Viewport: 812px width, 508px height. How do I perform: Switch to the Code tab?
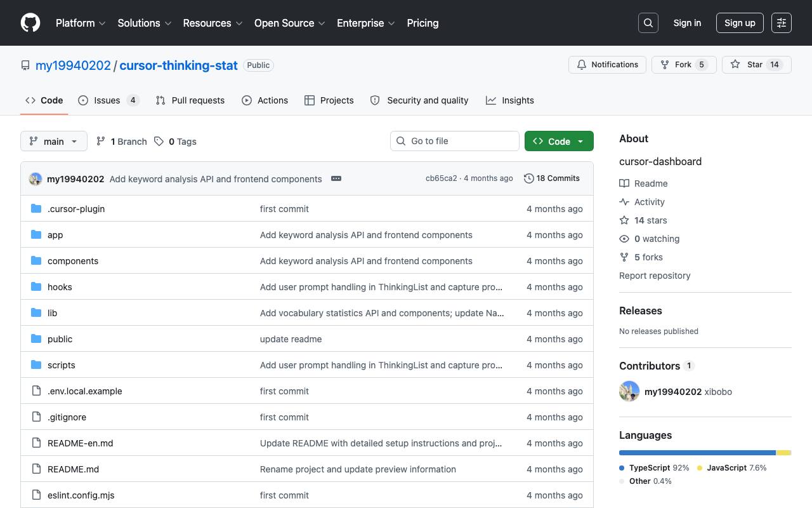click(x=44, y=100)
